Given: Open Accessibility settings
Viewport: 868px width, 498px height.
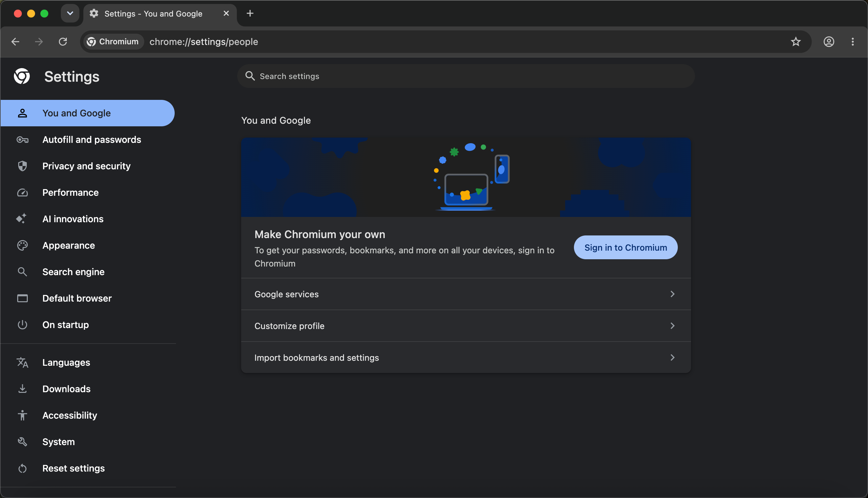Looking at the screenshot, I should point(88,415).
